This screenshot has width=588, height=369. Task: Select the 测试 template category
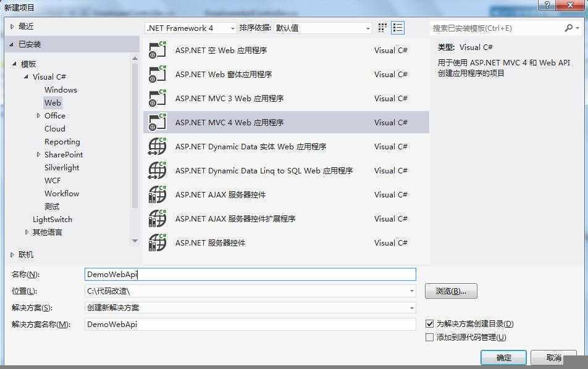52,207
